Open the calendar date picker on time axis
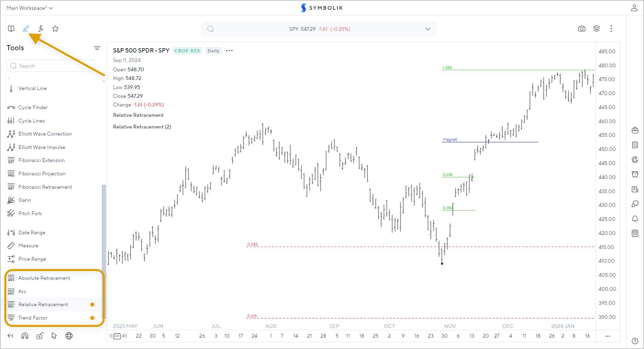This screenshot has height=349, width=644. 117,336
